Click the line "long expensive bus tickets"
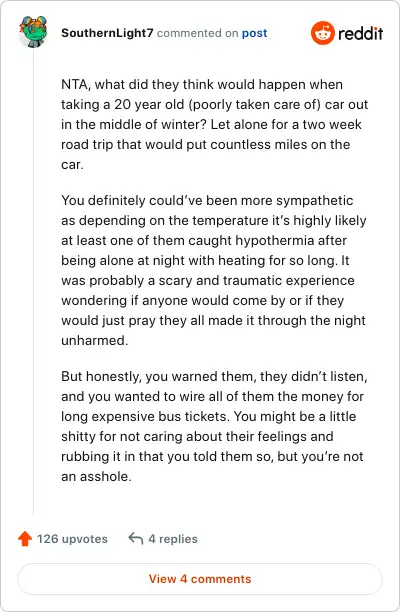Viewport: 400px width, 612px height. 209,416
